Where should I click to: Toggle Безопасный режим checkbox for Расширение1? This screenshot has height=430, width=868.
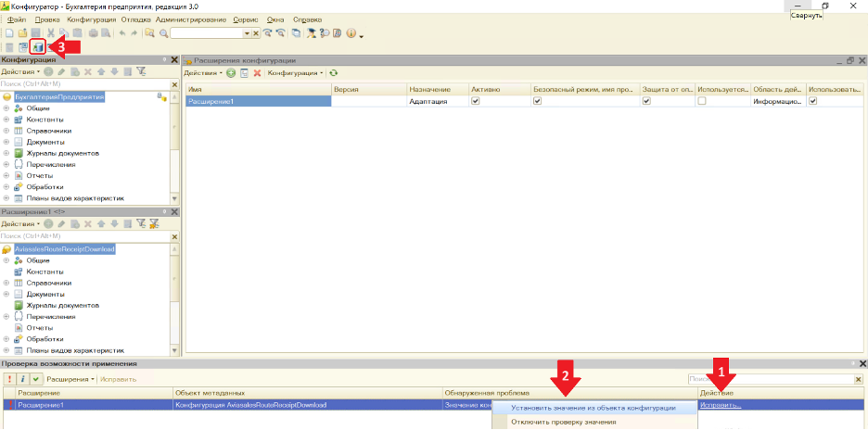(537, 101)
